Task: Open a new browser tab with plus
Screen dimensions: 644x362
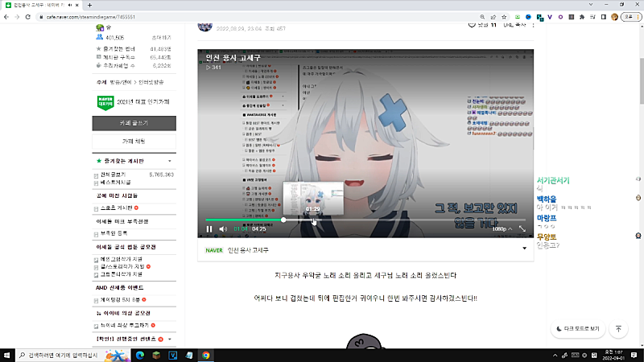Action: 89,5
